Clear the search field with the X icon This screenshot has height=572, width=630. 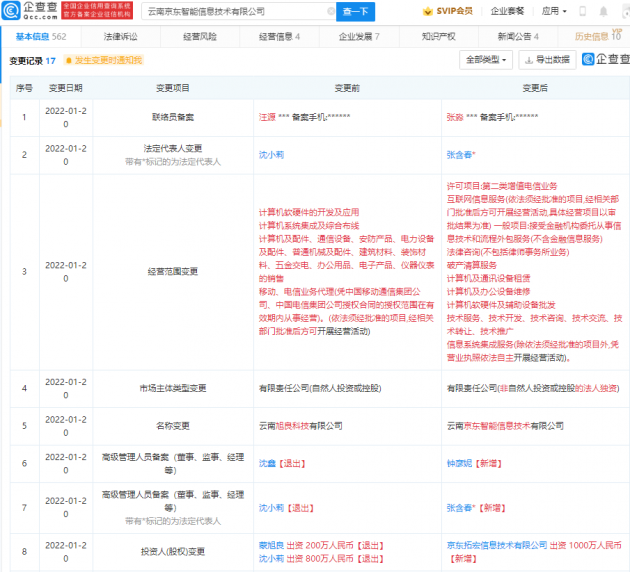tap(331, 11)
